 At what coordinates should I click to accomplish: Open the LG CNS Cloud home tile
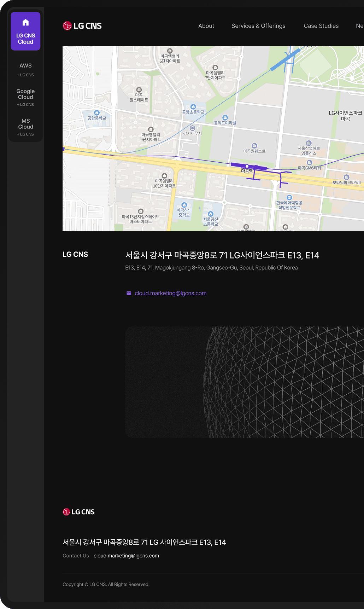pos(25,31)
